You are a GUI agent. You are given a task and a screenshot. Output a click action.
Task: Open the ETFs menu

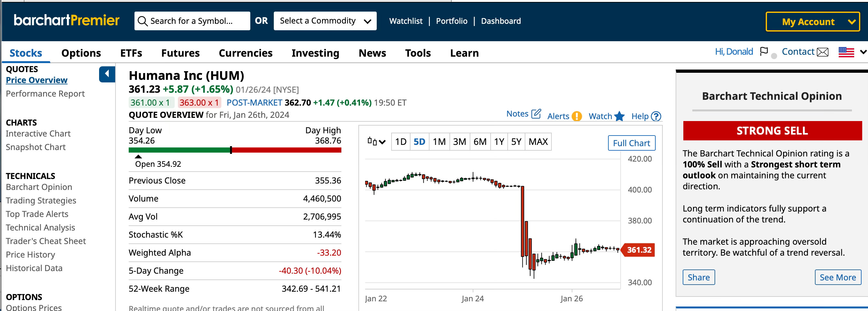pos(131,53)
